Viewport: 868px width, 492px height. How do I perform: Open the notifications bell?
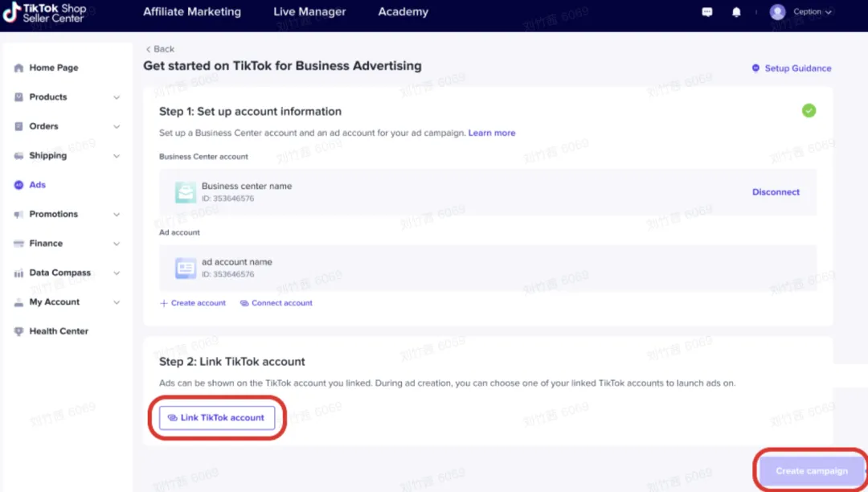736,11
